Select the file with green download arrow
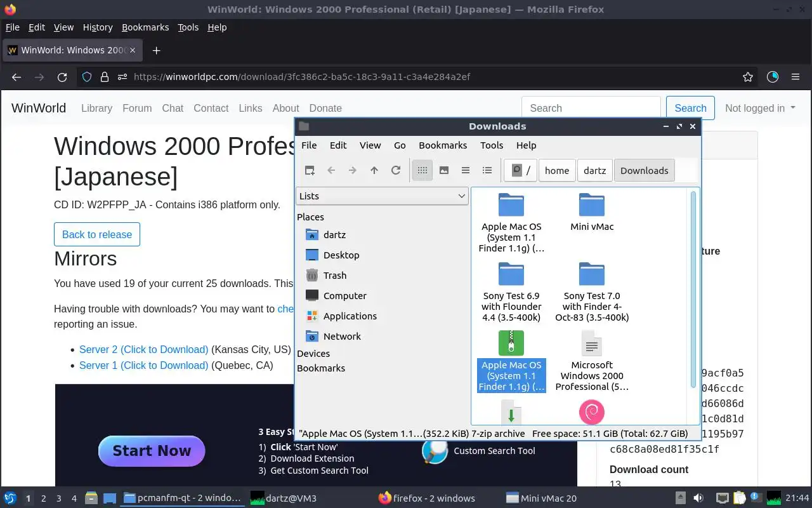Image resolution: width=812 pixels, height=508 pixels. coord(511,413)
